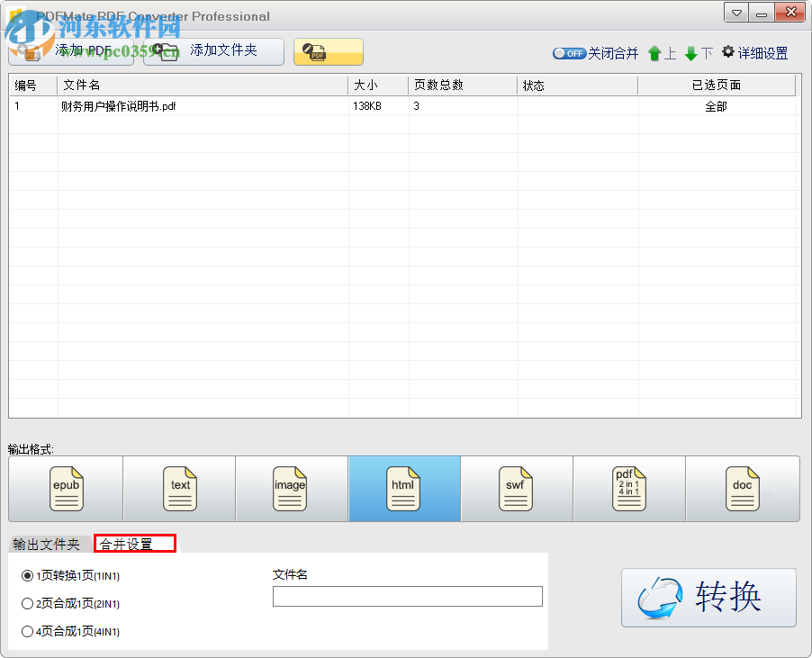The height and width of the screenshot is (658, 812).
Task: Choose the image output format icon
Action: click(x=291, y=489)
